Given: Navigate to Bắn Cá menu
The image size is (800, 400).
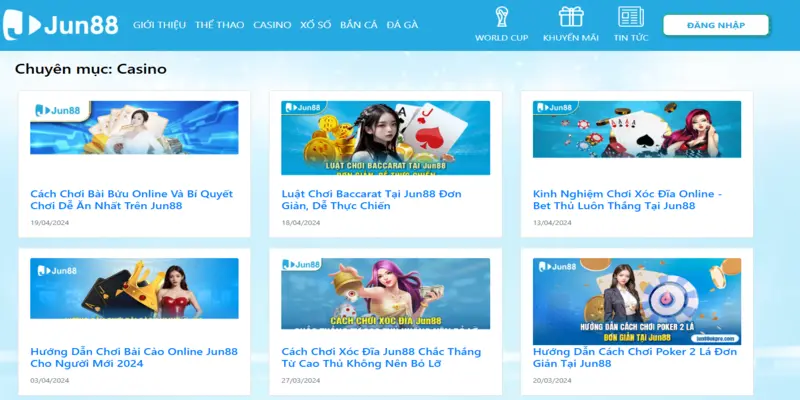Looking at the screenshot, I should point(359,24).
